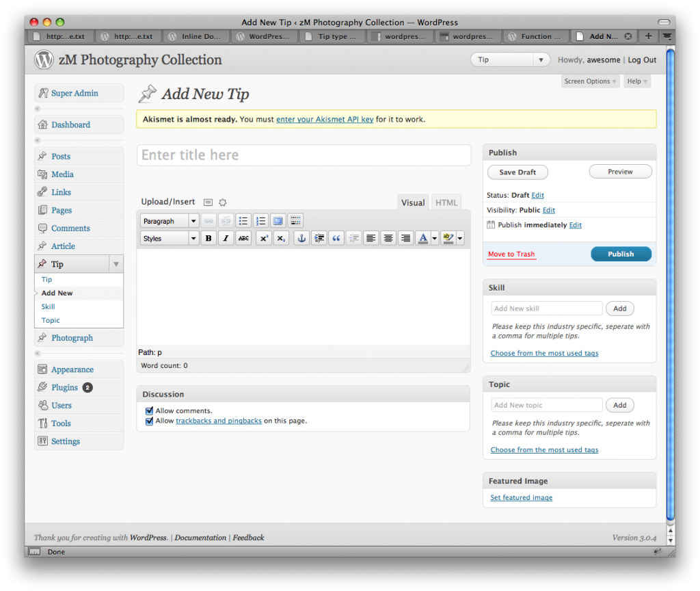Insert a blockquote
Viewport: 700px width, 591px height.
pos(336,238)
